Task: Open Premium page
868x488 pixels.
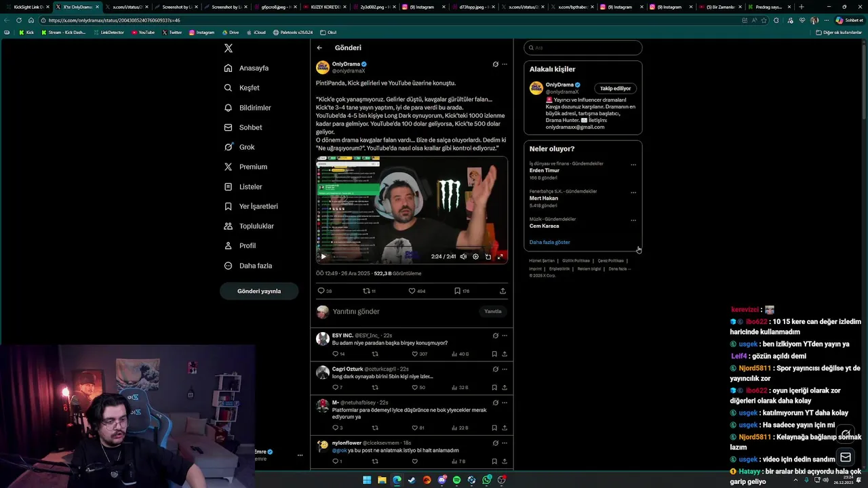Action: point(245,167)
